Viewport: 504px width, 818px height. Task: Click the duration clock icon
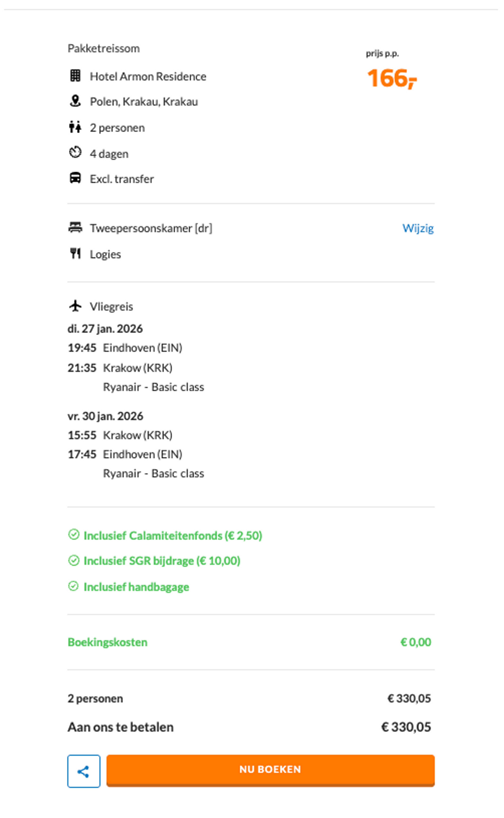coord(75,153)
